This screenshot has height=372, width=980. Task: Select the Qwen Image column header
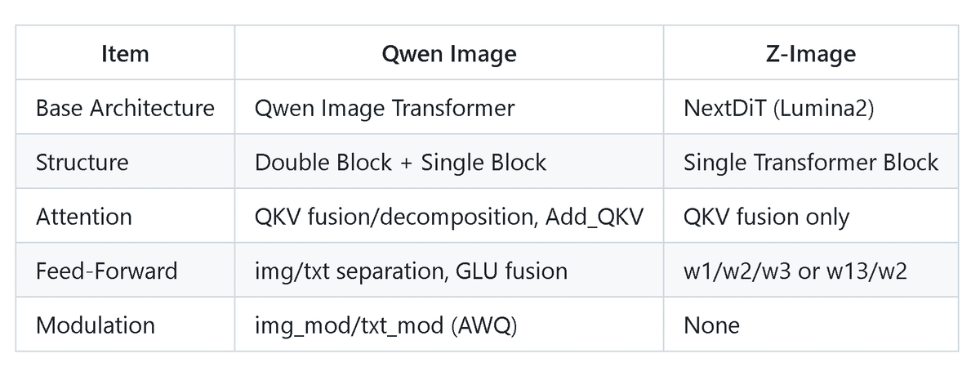coord(449,54)
